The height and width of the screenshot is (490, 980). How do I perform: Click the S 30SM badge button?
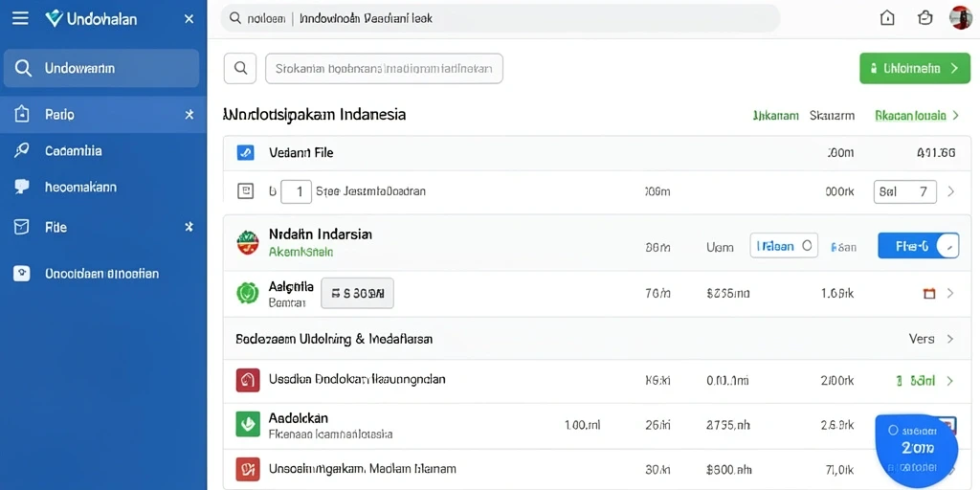[x=358, y=293]
